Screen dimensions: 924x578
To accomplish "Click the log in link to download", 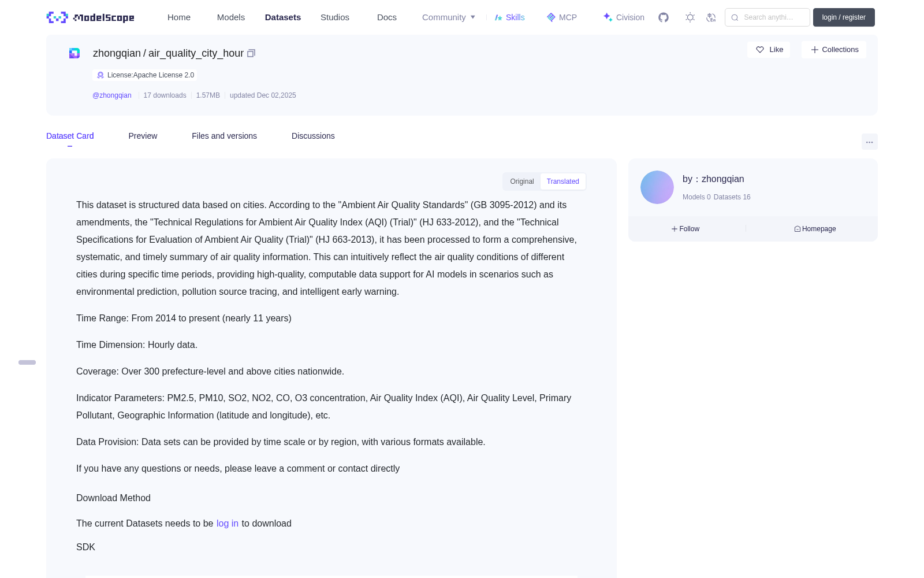I will pos(228,524).
